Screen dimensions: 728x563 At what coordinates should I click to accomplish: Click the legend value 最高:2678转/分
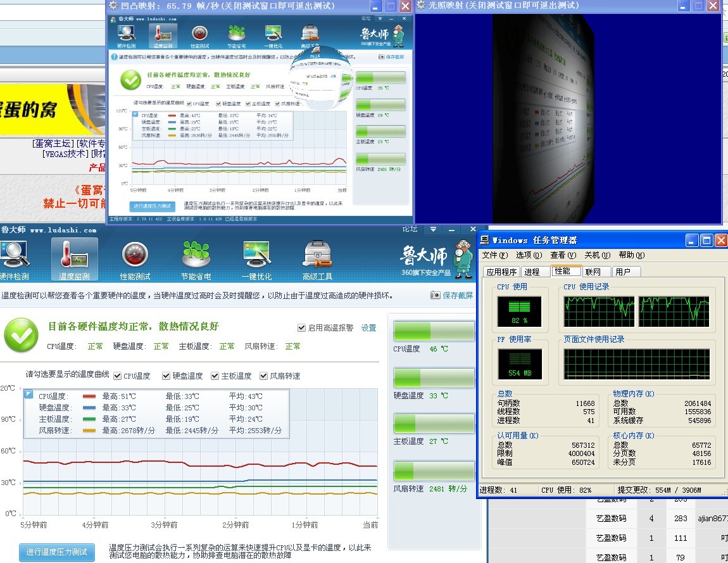point(129,431)
